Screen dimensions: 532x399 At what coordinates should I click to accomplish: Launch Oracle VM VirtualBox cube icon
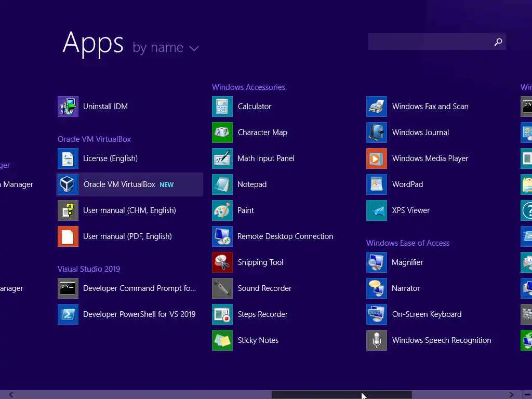68,184
